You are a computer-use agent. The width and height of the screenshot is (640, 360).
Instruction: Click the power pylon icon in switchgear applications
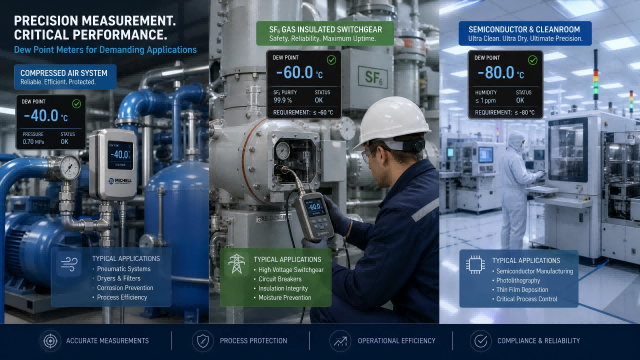click(x=236, y=264)
